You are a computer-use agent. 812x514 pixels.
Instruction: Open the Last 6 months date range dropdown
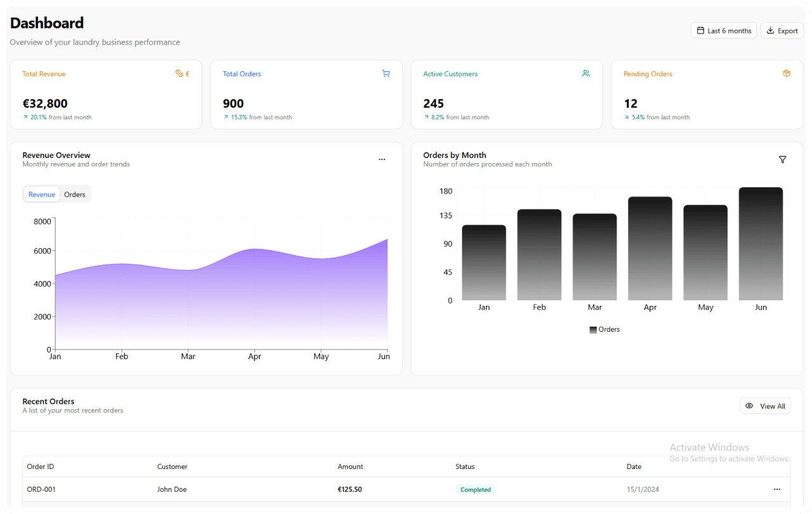pyautogui.click(x=723, y=30)
